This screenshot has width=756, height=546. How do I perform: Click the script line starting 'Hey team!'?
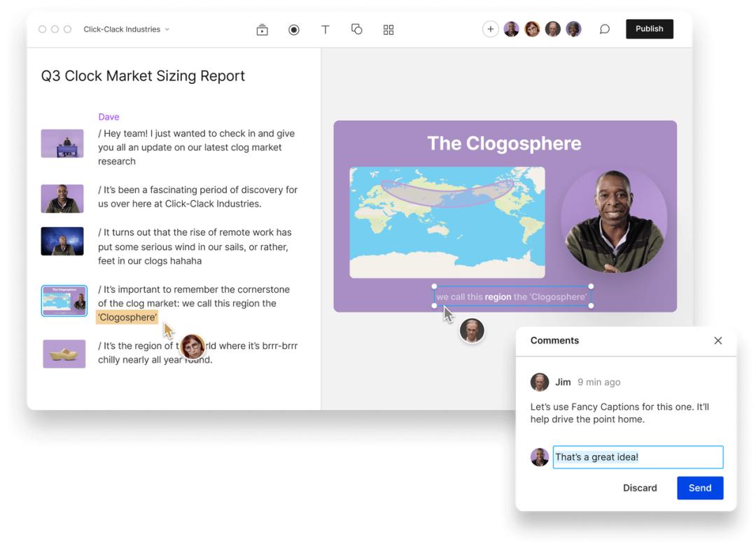[197, 147]
